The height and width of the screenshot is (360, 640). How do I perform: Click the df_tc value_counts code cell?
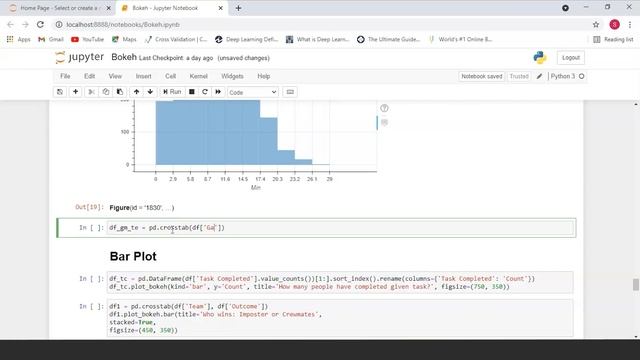click(340, 282)
